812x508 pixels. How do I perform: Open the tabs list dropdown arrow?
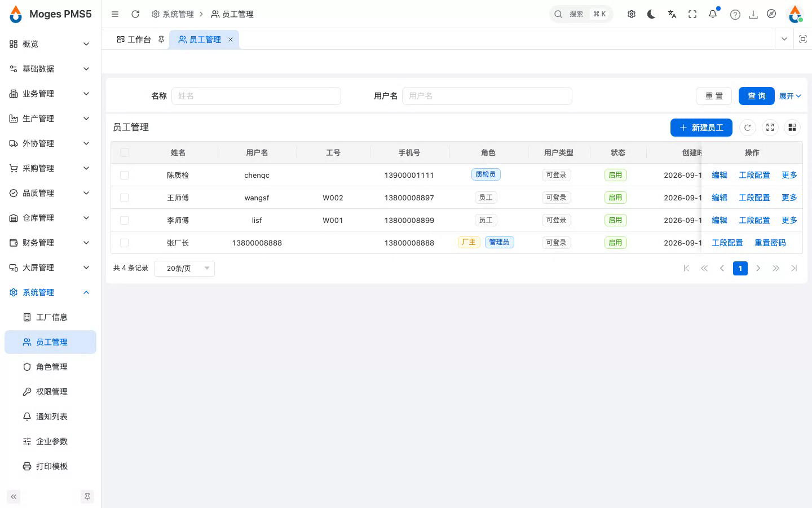click(x=784, y=39)
